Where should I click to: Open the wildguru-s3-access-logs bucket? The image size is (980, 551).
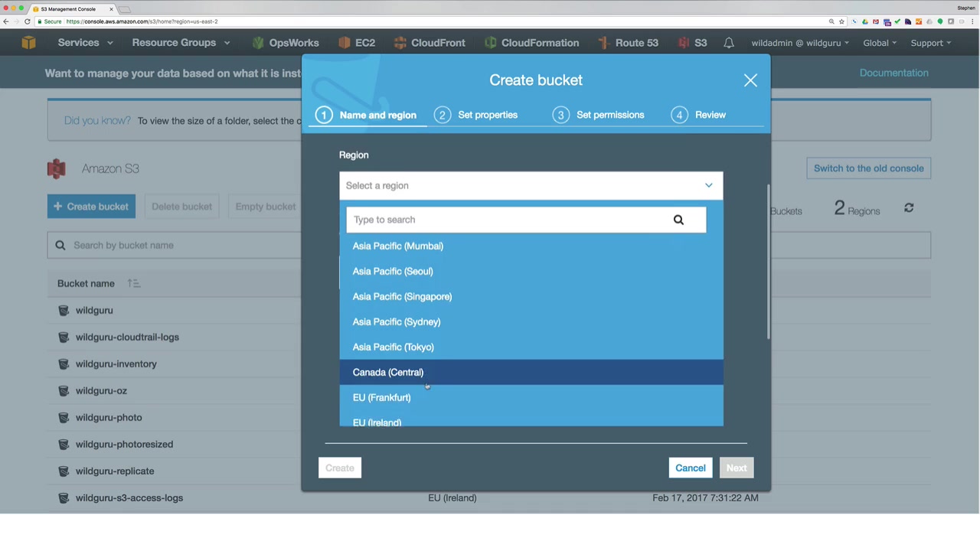[129, 497]
